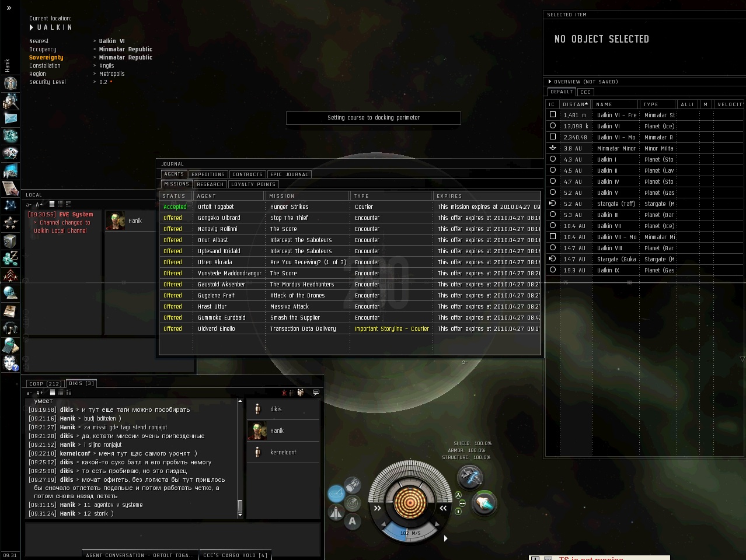Open the Fitting window icon in the Neocom
The height and width of the screenshot is (560, 746).
[10, 135]
